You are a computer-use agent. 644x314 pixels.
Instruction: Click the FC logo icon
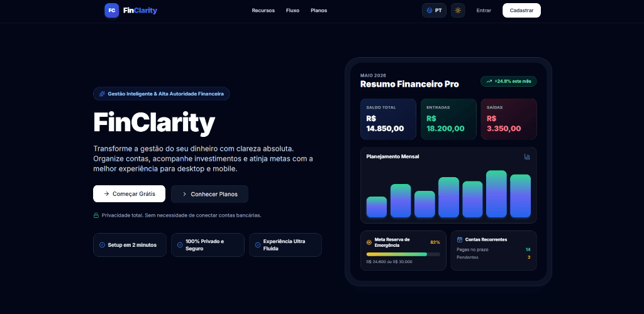pos(112,10)
